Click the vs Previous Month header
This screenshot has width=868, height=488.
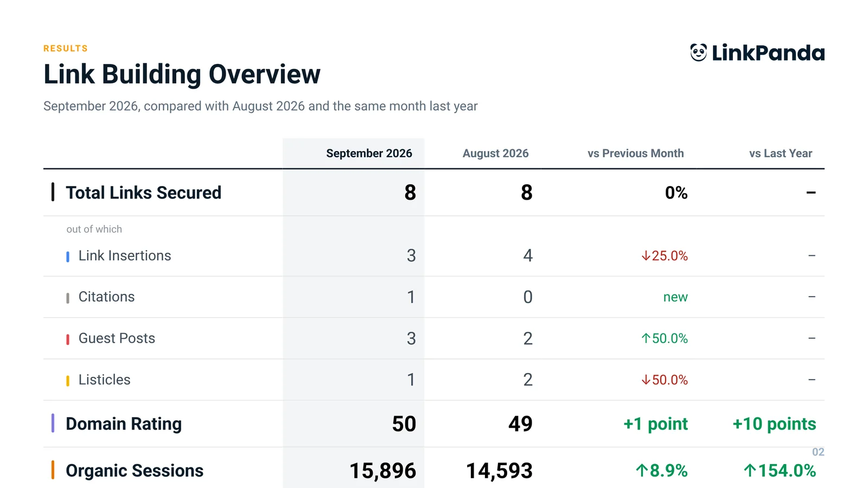pyautogui.click(x=636, y=153)
